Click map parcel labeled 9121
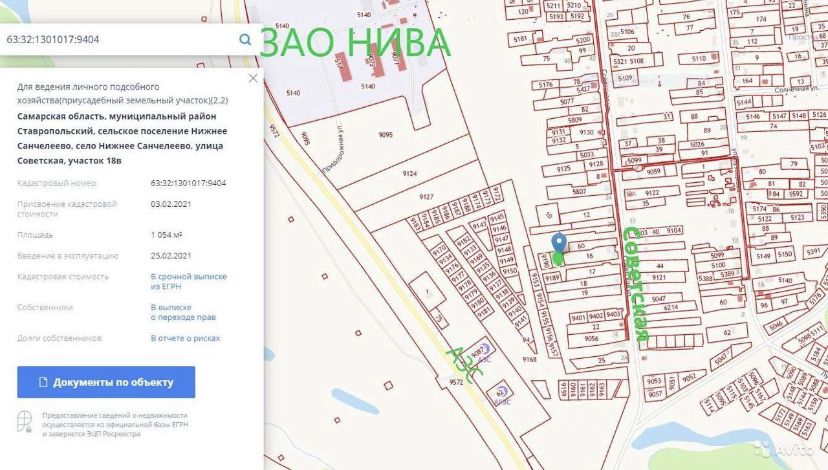The image size is (828, 470). tap(659, 277)
